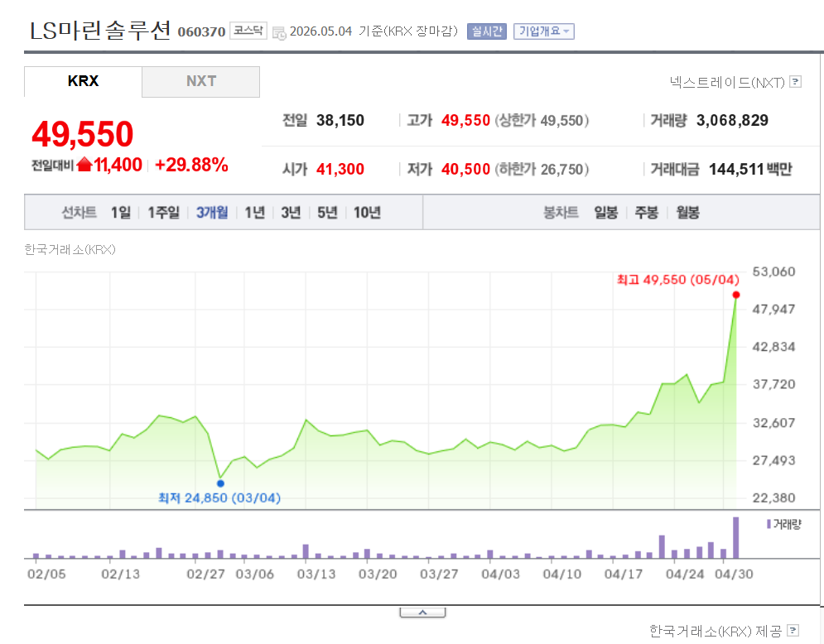
Task: Select the 5년 line chart period
Action: (327, 213)
